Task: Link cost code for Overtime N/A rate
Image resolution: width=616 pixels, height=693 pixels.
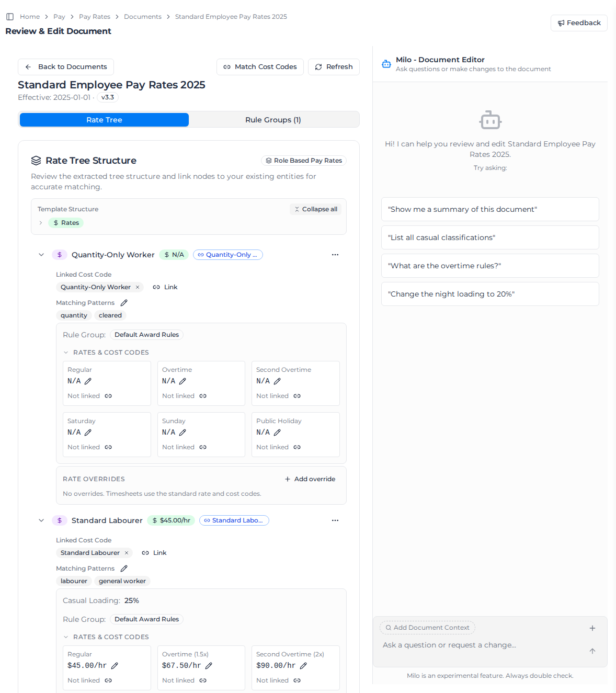Action: [203, 396]
